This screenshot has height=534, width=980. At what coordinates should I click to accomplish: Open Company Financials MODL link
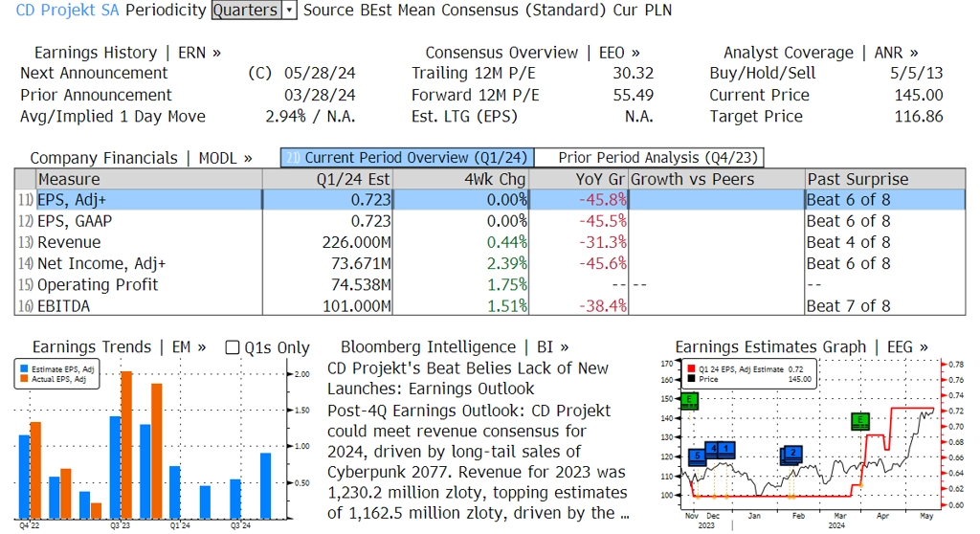[142, 158]
